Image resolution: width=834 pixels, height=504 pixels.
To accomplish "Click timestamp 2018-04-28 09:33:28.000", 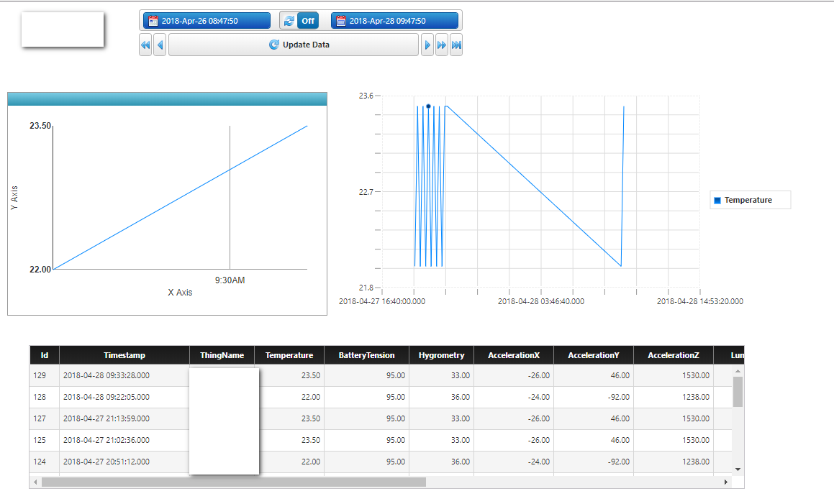I will pos(106,375).
